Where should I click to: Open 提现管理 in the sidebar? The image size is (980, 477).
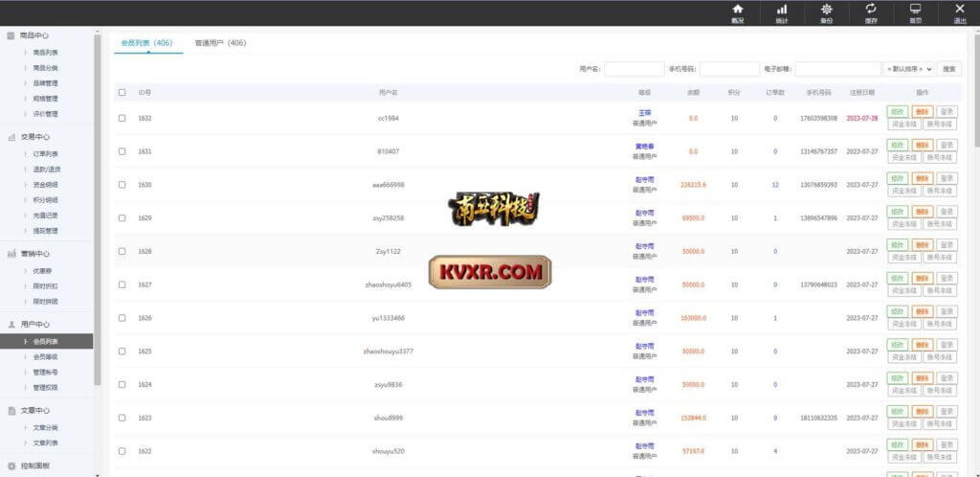46,231
